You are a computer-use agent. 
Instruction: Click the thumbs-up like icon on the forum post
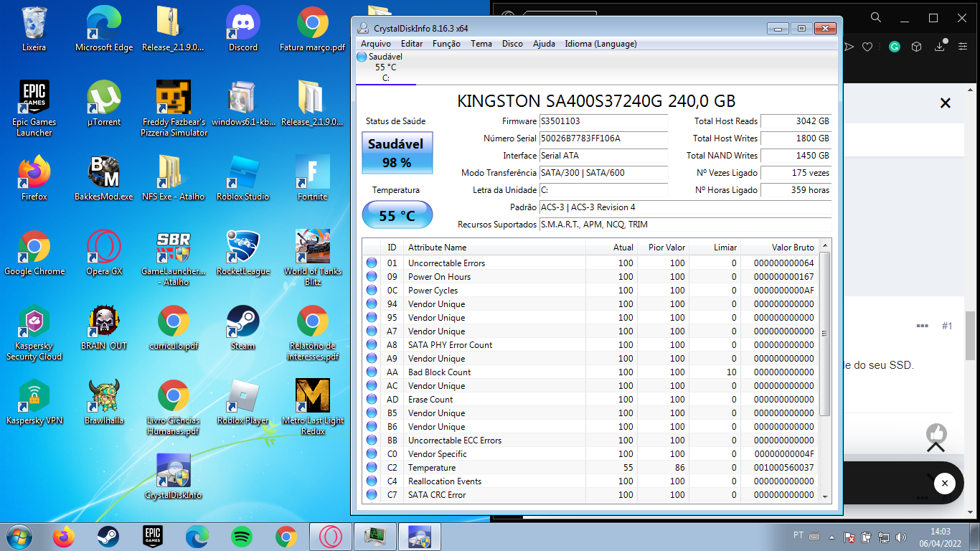coord(936,433)
